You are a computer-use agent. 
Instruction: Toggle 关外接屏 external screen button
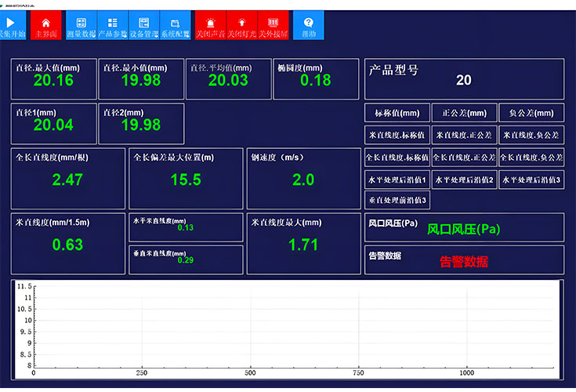click(x=273, y=25)
